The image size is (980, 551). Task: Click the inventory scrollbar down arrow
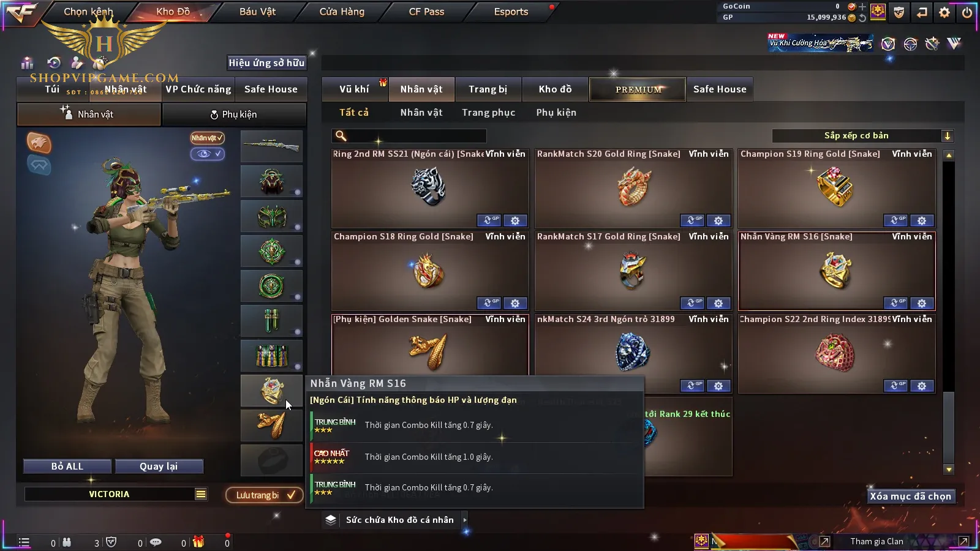(x=949, y=470)
